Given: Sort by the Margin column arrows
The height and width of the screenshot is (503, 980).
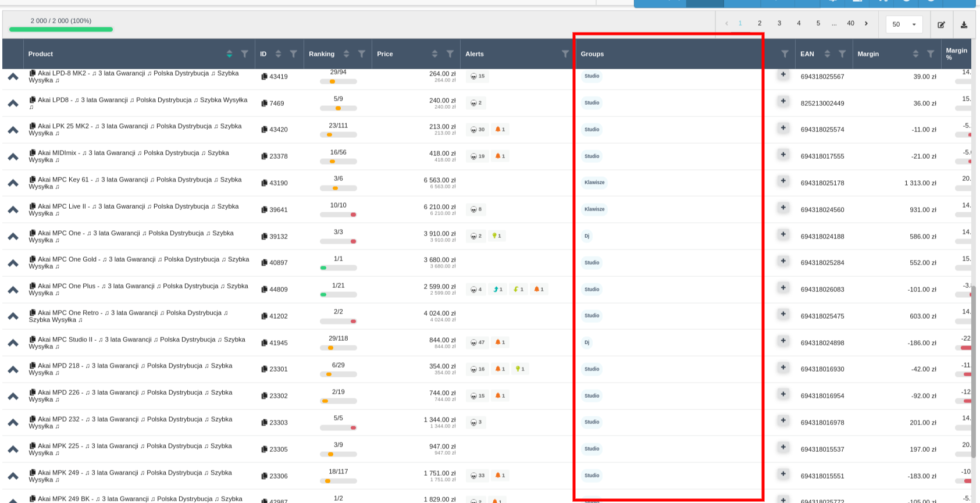Looking at the screenshot, I should tap(915, 54).
